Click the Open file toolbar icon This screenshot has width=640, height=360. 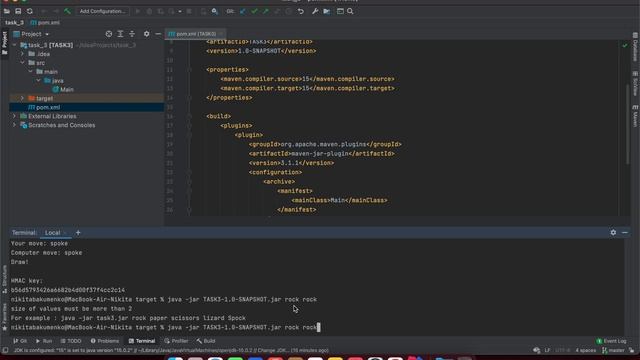[7, 11]
